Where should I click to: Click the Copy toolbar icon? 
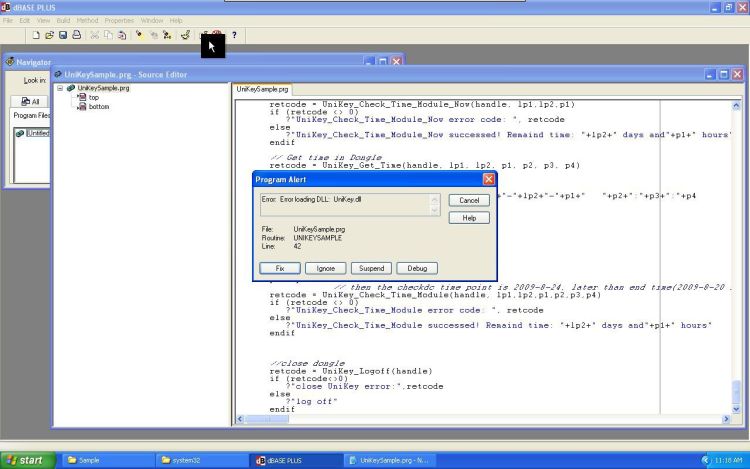click(x=109, y=35)
